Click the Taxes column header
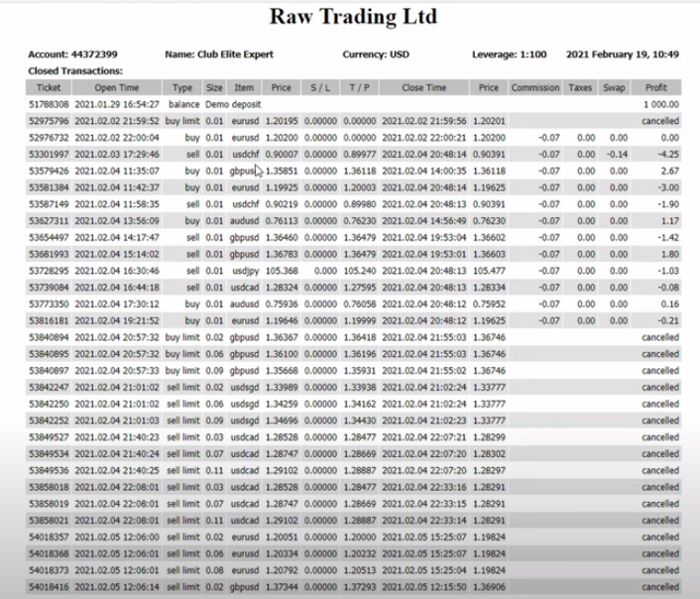This screenshot has width=700, height=599. tap(580, 87)
